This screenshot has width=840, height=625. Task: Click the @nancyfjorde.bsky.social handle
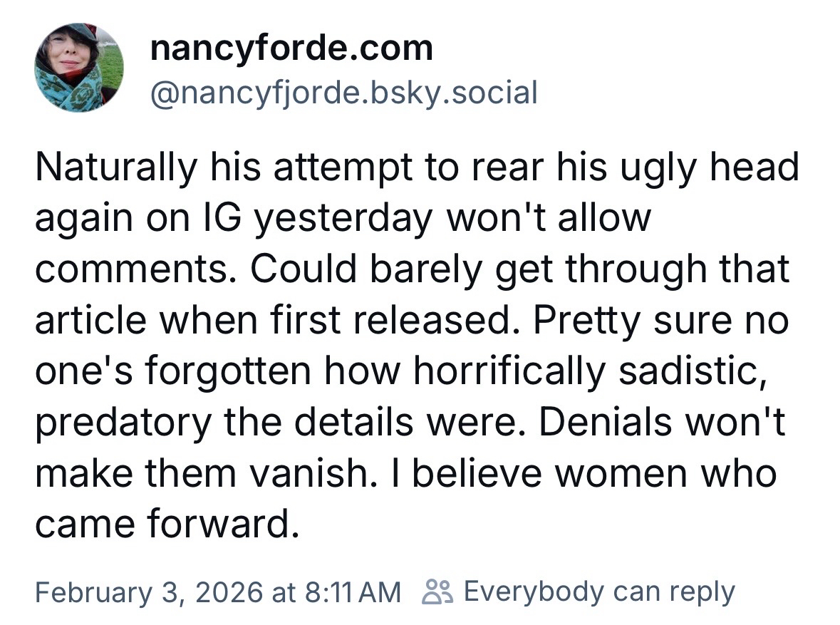tap(343, 93)
